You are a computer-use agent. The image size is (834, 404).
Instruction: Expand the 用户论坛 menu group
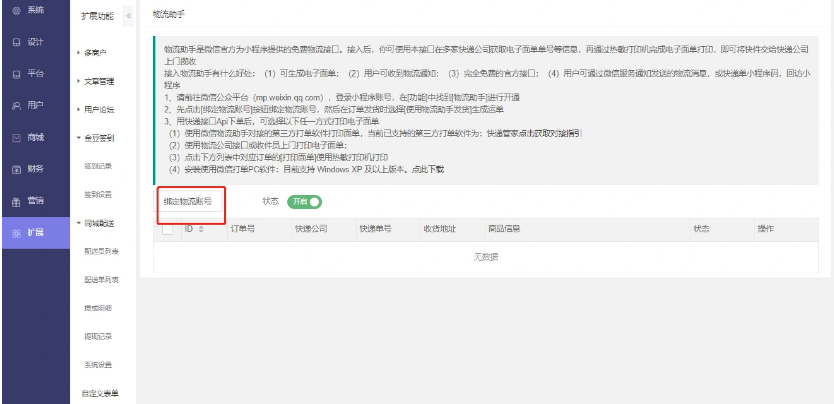(x=99, y=110)
